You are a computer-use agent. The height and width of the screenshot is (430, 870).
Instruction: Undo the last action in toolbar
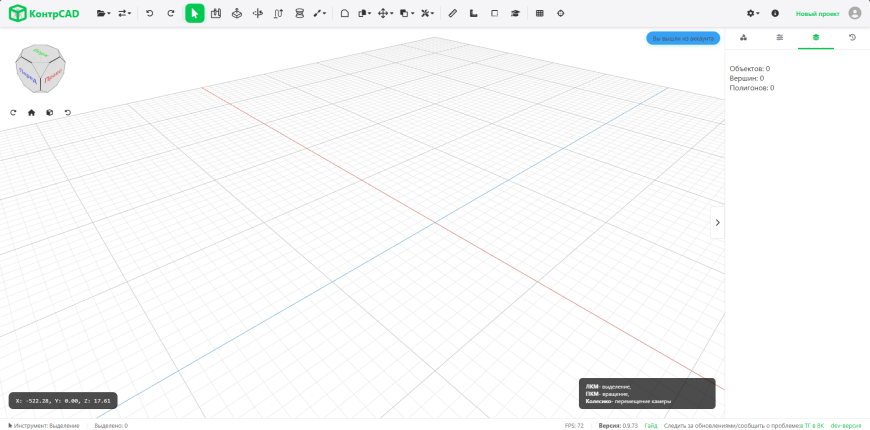(x=149, y=13)
